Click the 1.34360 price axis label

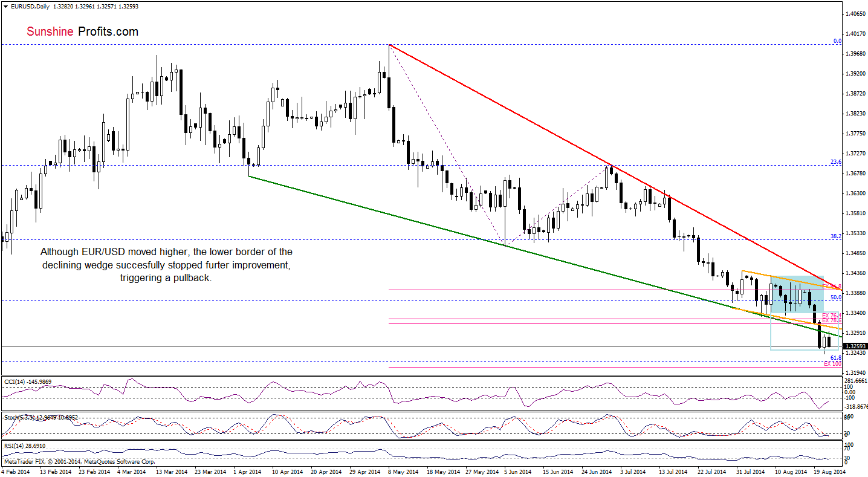(x=855, y=273)
